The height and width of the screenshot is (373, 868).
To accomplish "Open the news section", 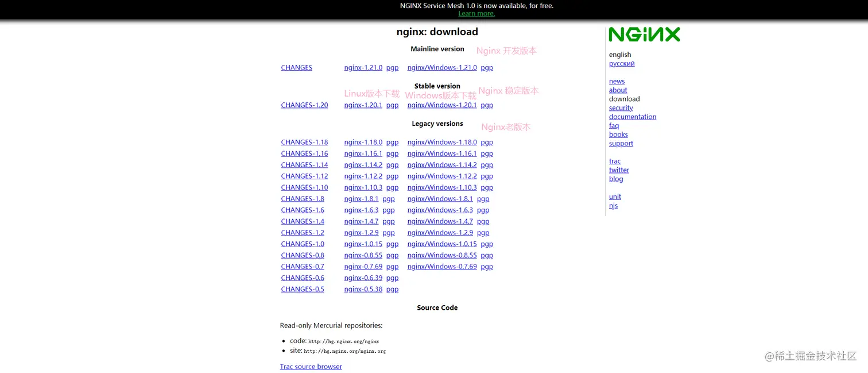I will click(617, 81).
